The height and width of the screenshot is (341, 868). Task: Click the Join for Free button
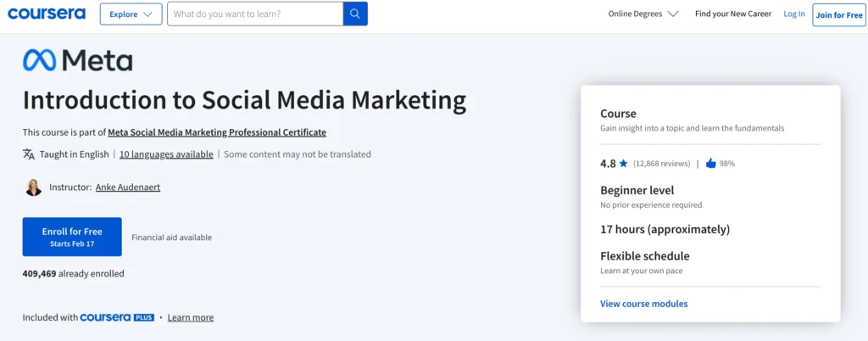coord(838,15)
